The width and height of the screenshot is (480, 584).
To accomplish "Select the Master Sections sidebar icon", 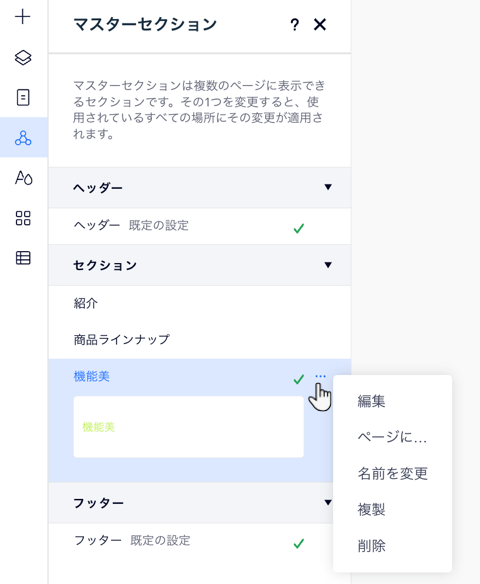I will [23, 137].
